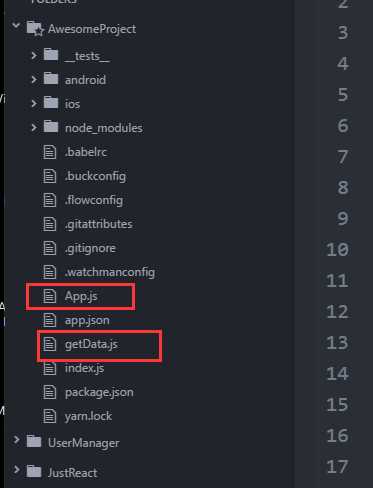
Task: Expand the node_modules folder arrow
Action: pos(34,127)
